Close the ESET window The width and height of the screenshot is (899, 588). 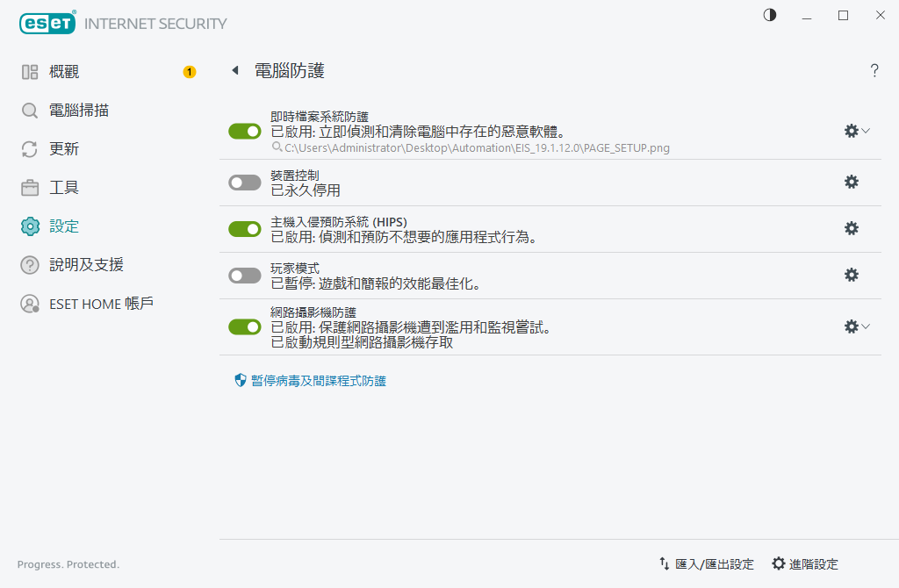881,16
